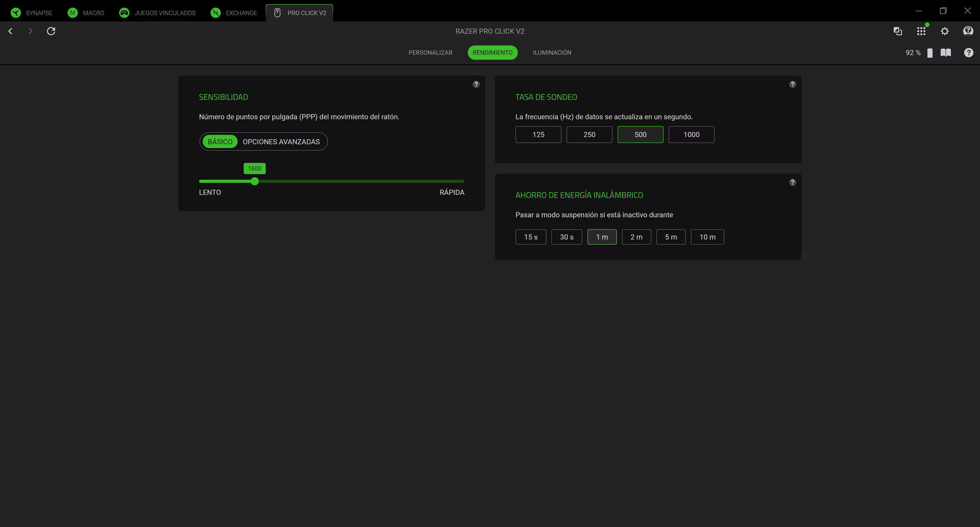The width and height of the screenshot is (980, 527).
Task: Open the user guide book icon
Action: click(946, 53)
